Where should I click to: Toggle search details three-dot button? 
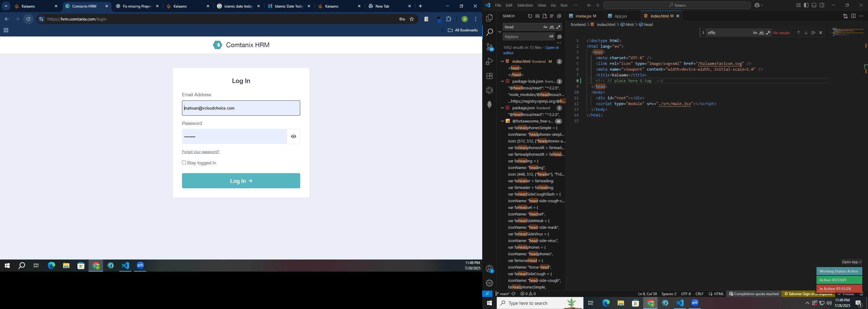559,43
